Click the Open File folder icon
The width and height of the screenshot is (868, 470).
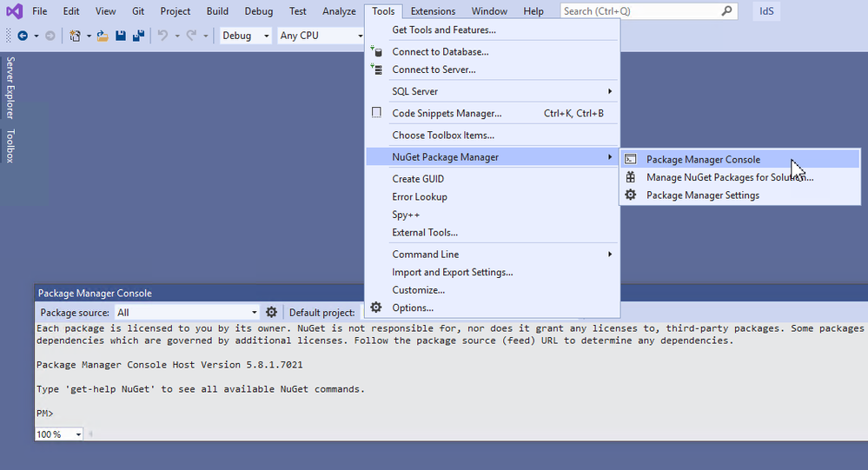pos(103,36)
